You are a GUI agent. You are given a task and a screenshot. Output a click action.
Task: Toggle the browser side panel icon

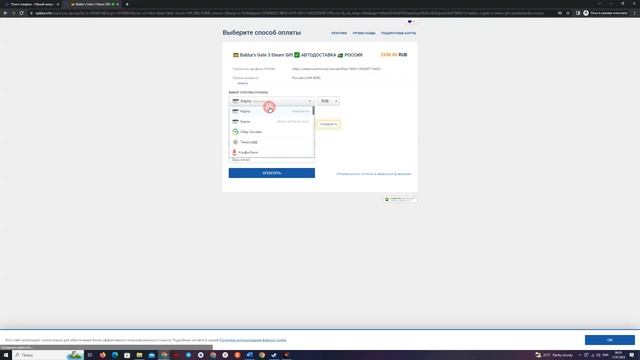pyautogui.click(x=578, y=13)
